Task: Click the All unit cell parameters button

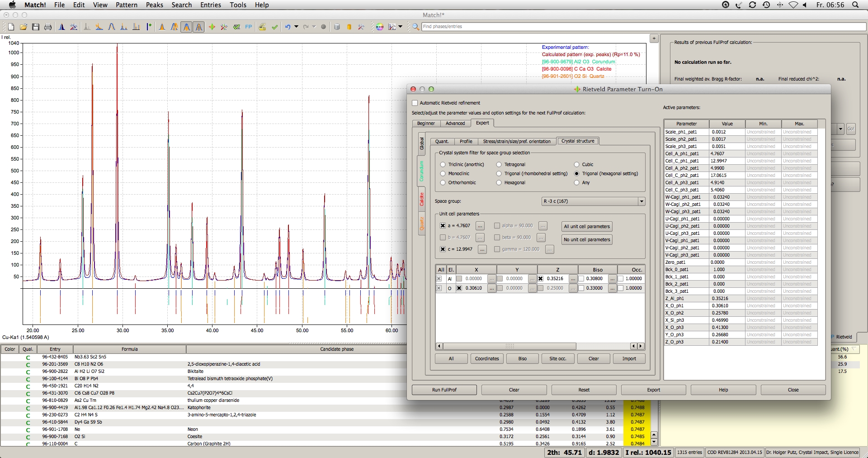Action: pos(587,227)
